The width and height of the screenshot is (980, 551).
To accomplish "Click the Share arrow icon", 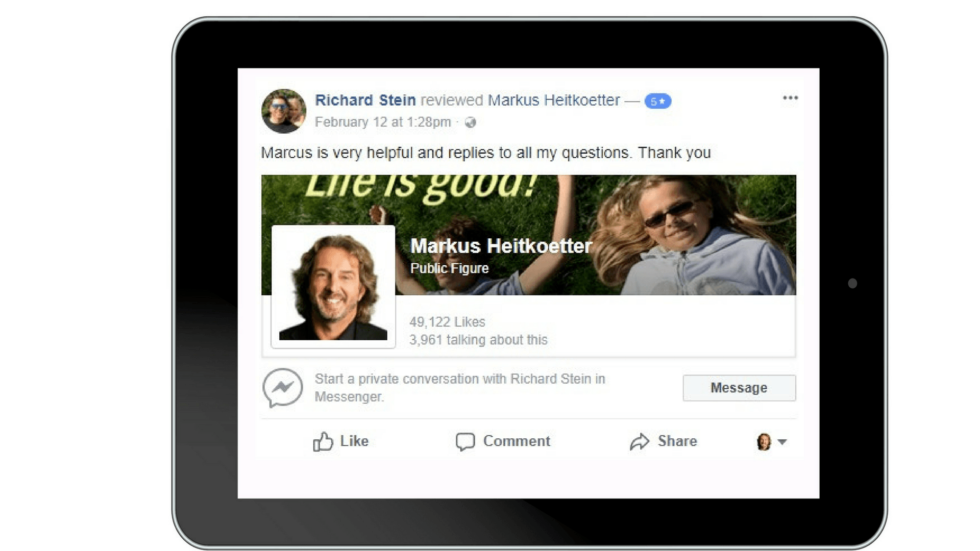I will (640, 442).
